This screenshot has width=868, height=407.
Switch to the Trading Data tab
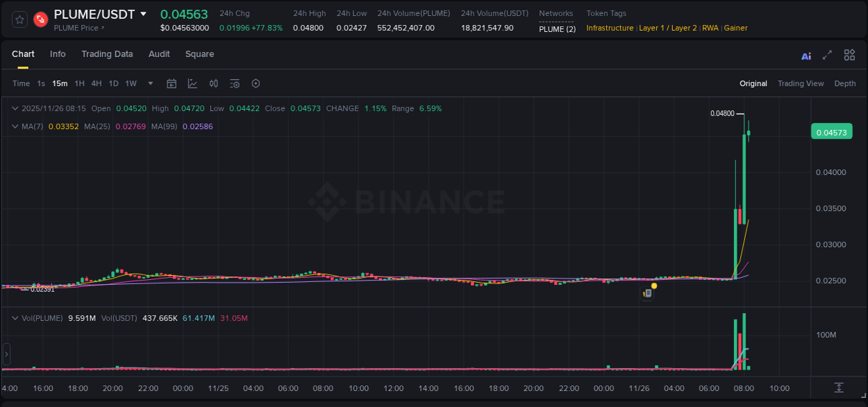(x=107, y=54)
